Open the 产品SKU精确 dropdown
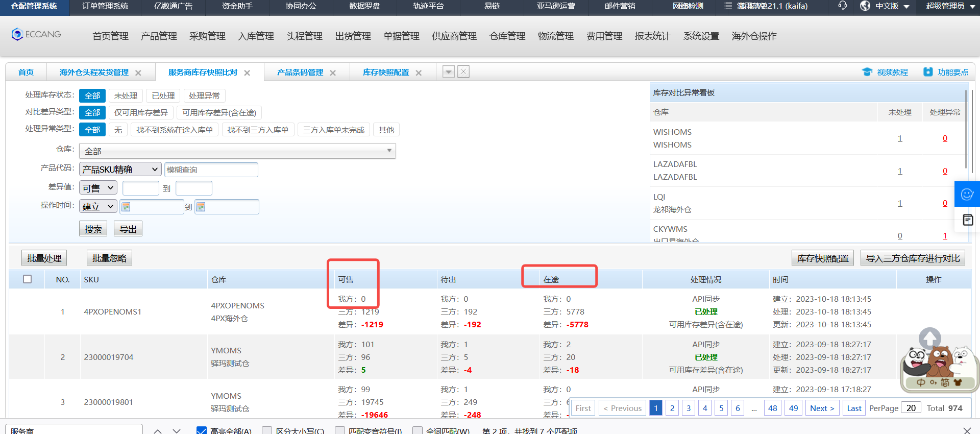Screen dimensions: 980x434 [120, 169]
